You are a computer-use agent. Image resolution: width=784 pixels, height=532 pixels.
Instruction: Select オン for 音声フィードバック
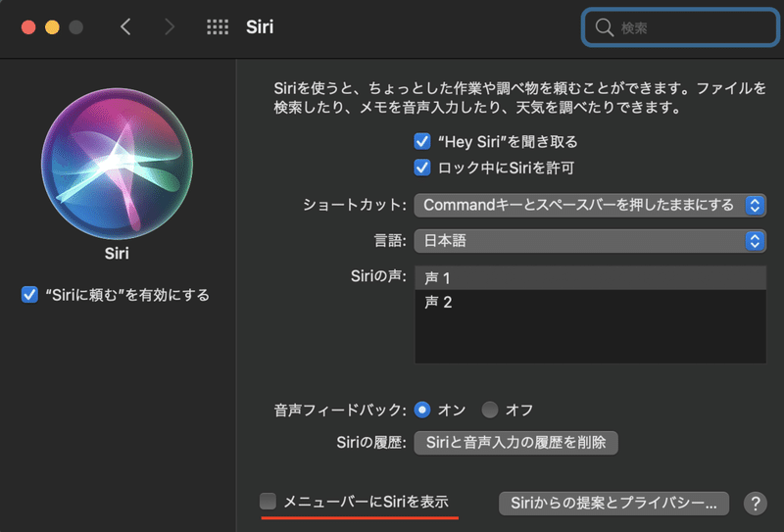(x=422, y=410)
